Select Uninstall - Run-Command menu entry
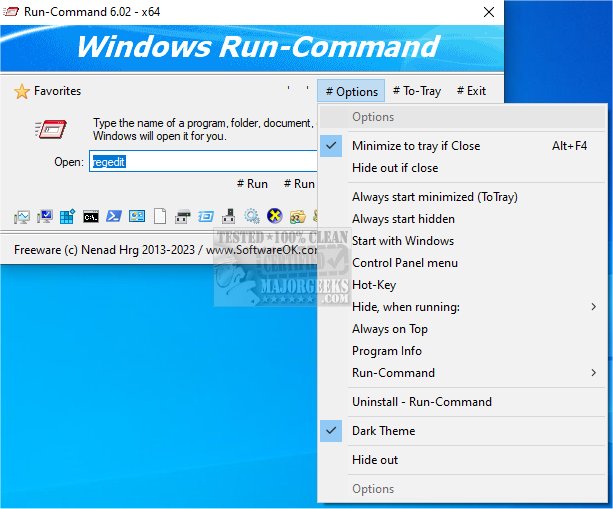This screenshot has width=613, height=509. pos(421,402)
